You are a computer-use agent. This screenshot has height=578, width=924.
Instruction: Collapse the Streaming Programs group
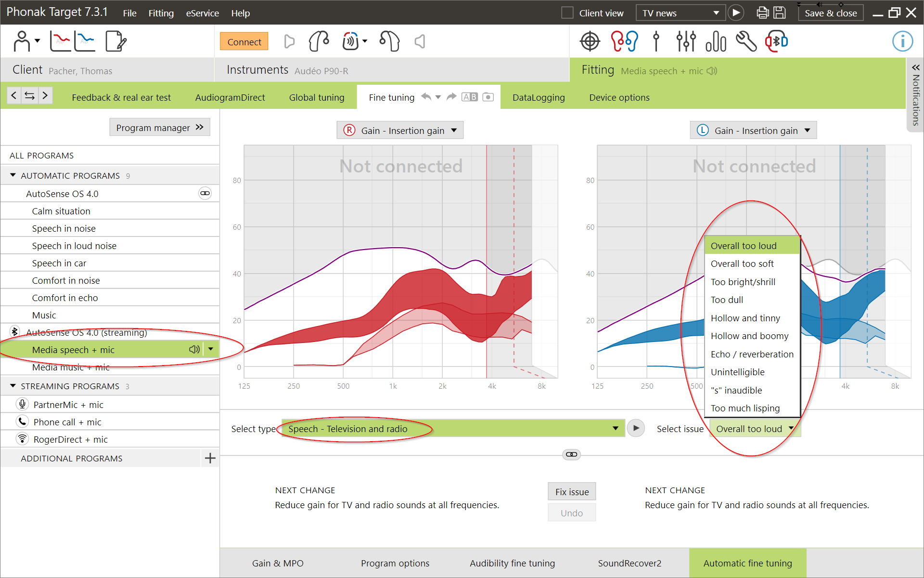click(13, 386)
